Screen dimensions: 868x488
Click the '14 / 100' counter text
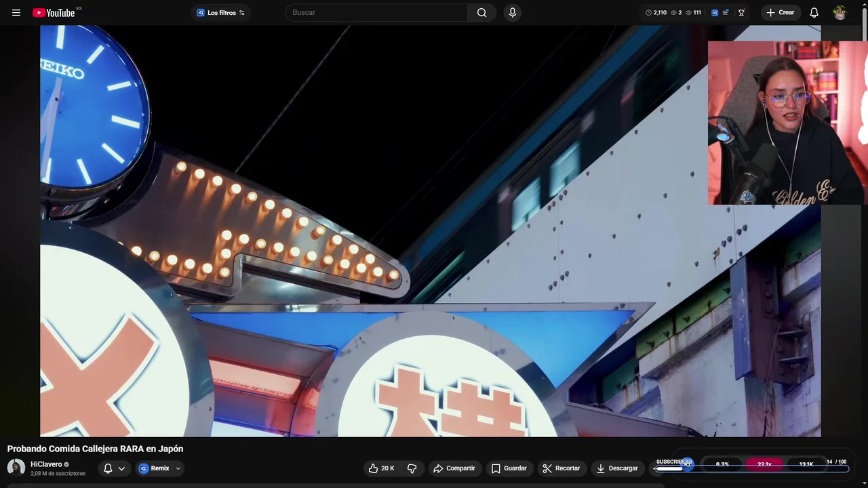[836, 462]
